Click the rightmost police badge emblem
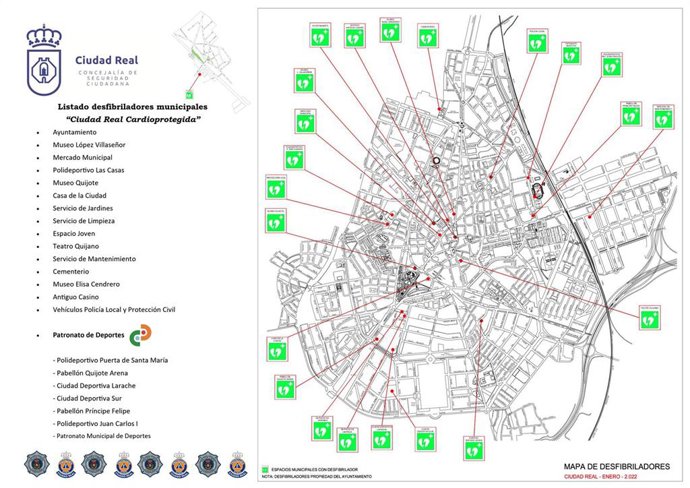 click(237, 462)
